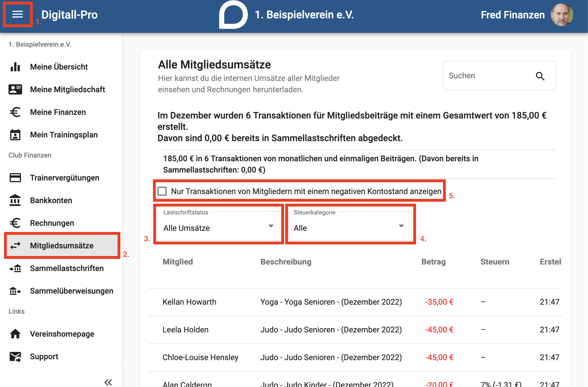Click the Meine Mitgliedschaft card icon
Image resolution: width=588 pixels, height=387 pixels.
point(15,89)
